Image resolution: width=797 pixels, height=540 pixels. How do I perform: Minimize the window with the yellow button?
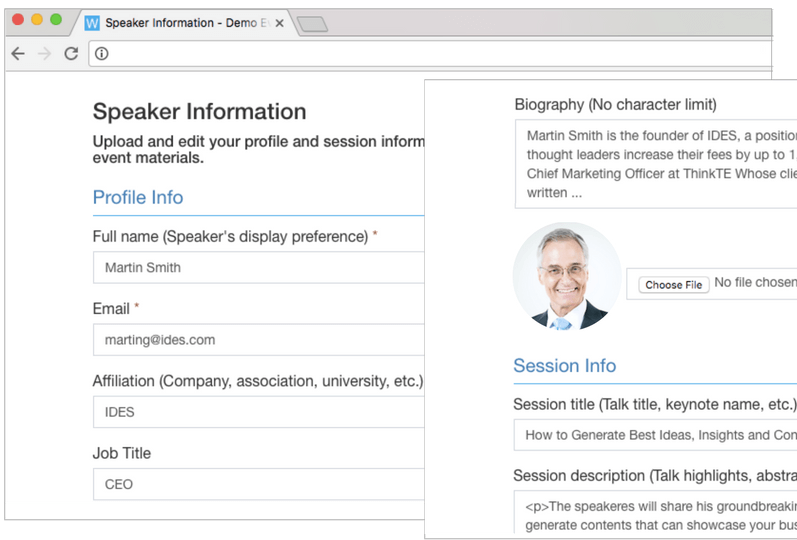(37, 20)
